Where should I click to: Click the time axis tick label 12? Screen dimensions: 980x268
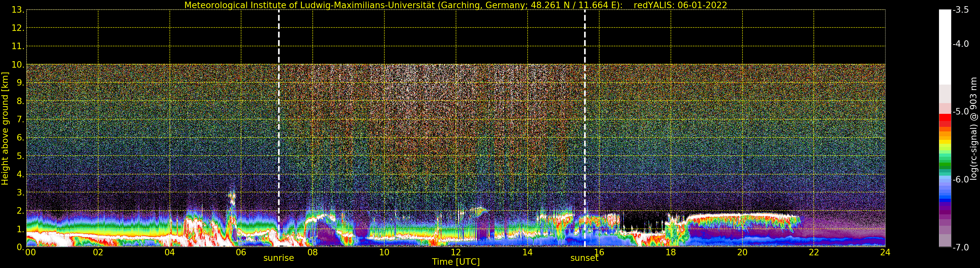tap(456, 252)
